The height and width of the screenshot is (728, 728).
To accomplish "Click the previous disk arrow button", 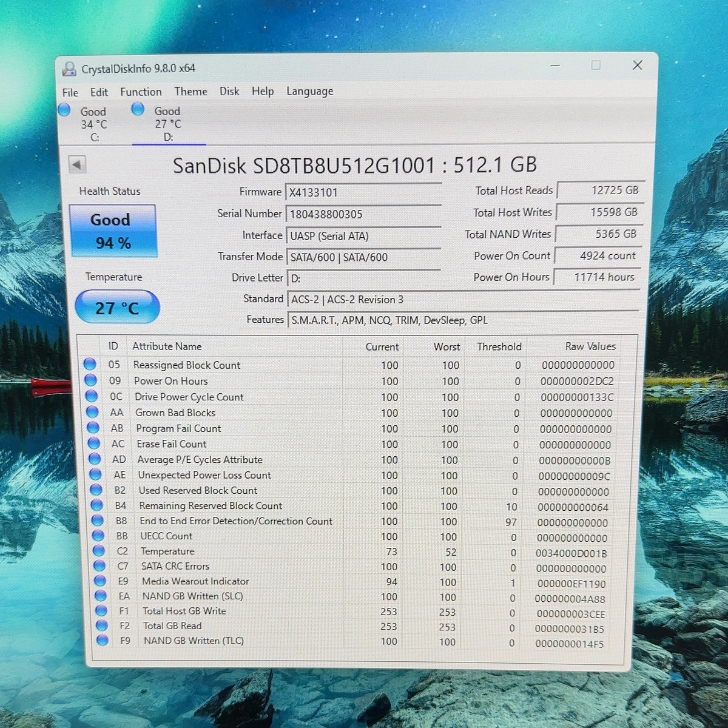I will (77, 164).
